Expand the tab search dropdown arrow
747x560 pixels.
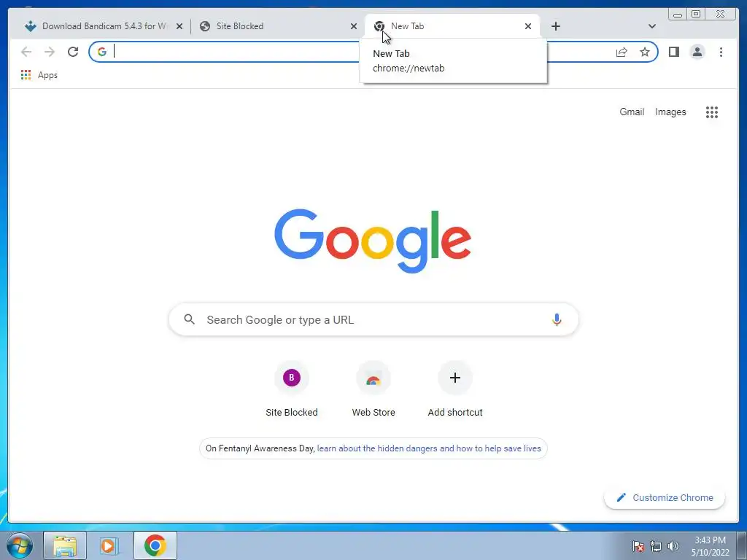tap(651, 26)
